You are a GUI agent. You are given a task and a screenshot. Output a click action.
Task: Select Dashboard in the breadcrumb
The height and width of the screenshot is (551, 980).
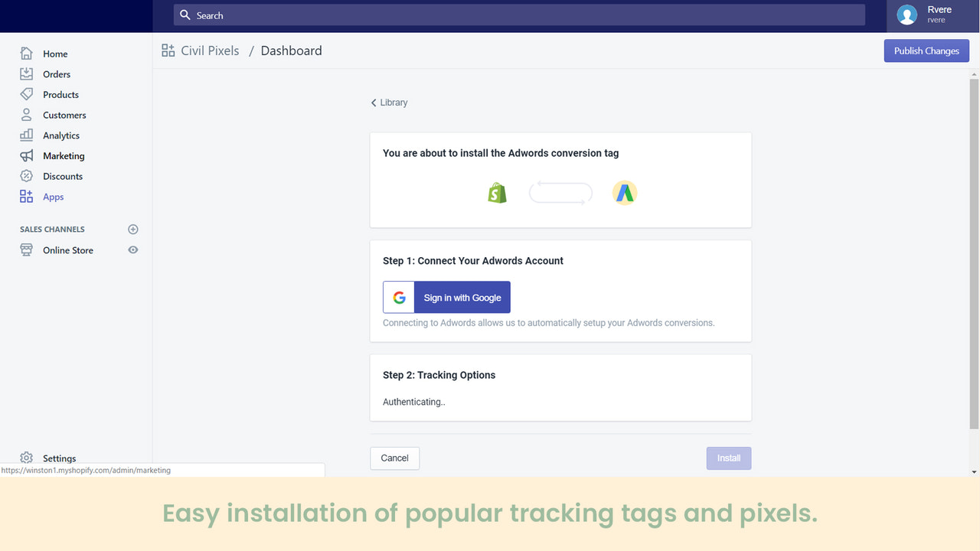(x=291, y=50)
